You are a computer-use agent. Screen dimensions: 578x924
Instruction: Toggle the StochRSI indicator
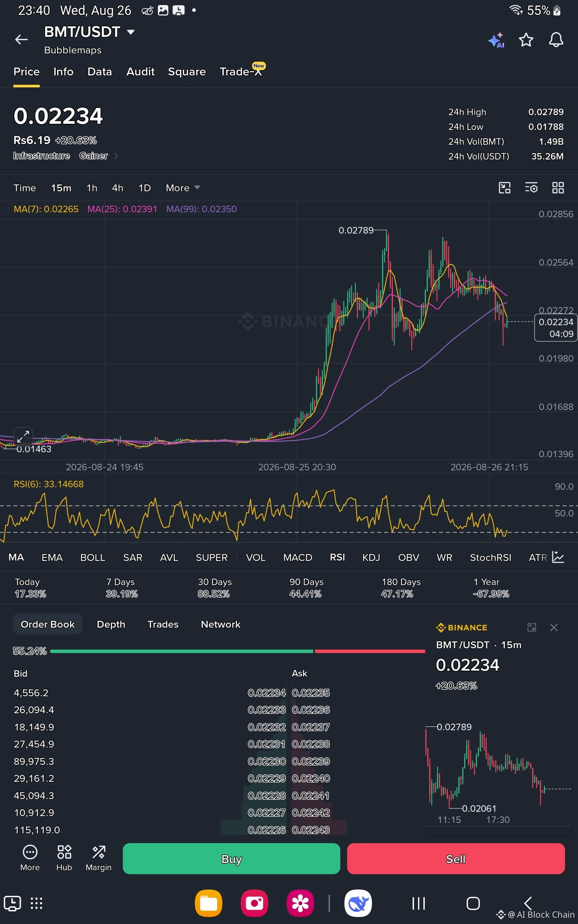click(491, 557)
